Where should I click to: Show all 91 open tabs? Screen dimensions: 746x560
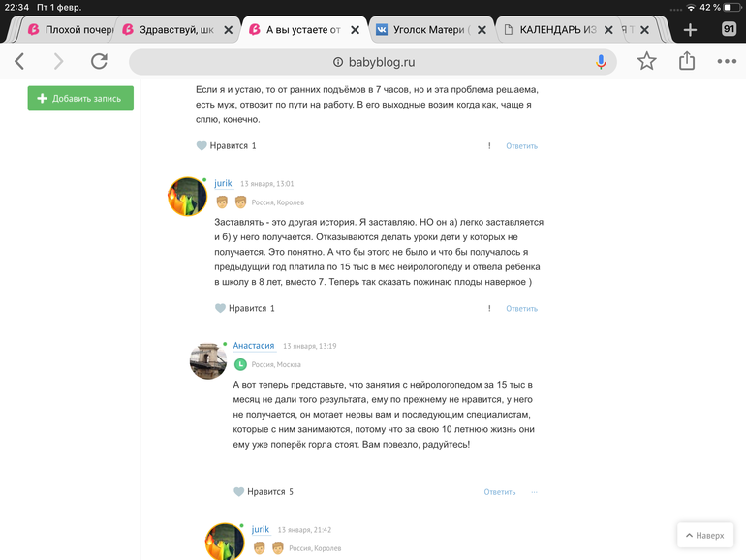(729, 29)
